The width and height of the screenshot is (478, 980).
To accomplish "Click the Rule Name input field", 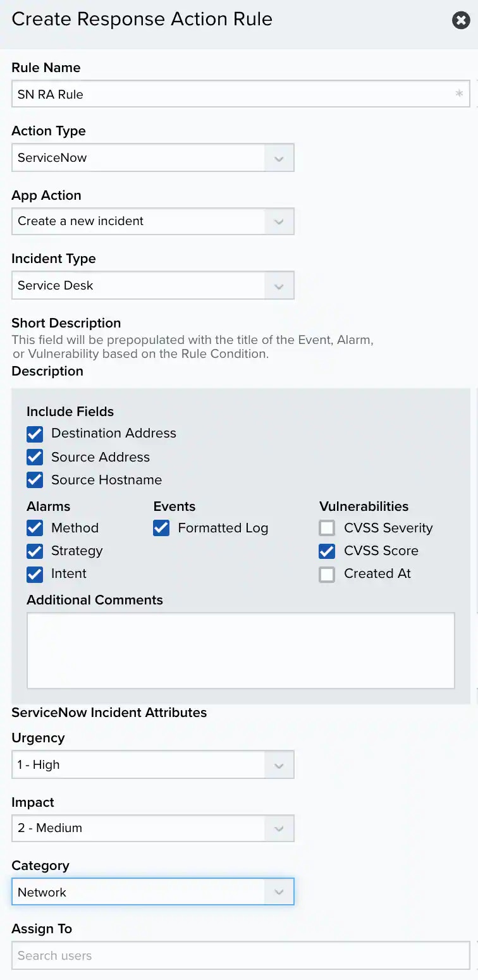I will coord(241,94).
